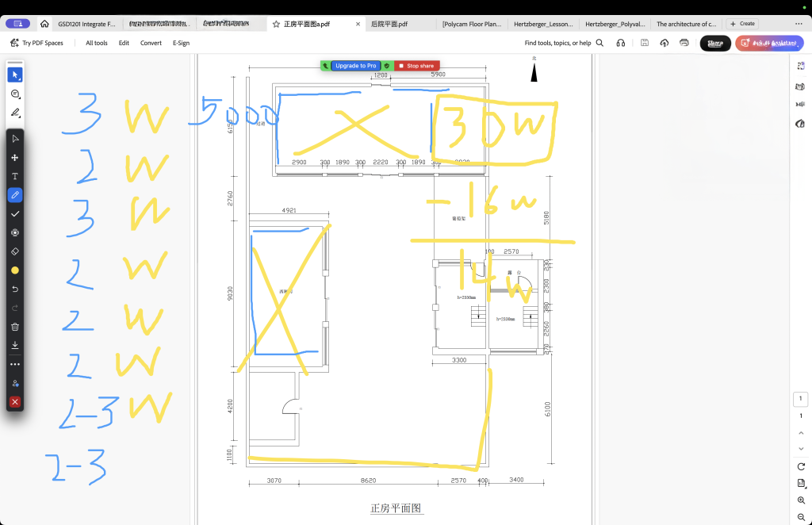Screen dimensions: 812x525
Task: Undo the last drawn stroke
Action: click(x=15, y=289)
